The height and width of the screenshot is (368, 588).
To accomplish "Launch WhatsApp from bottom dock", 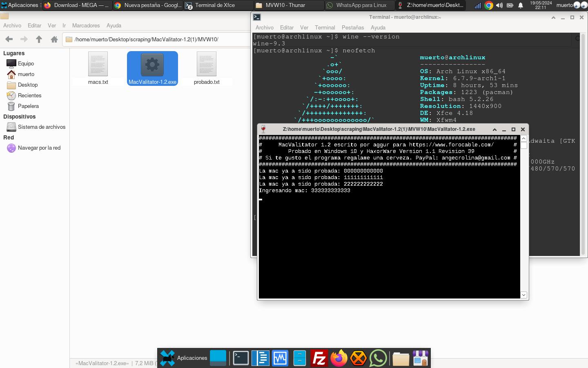I will click(x=378, y=358).
